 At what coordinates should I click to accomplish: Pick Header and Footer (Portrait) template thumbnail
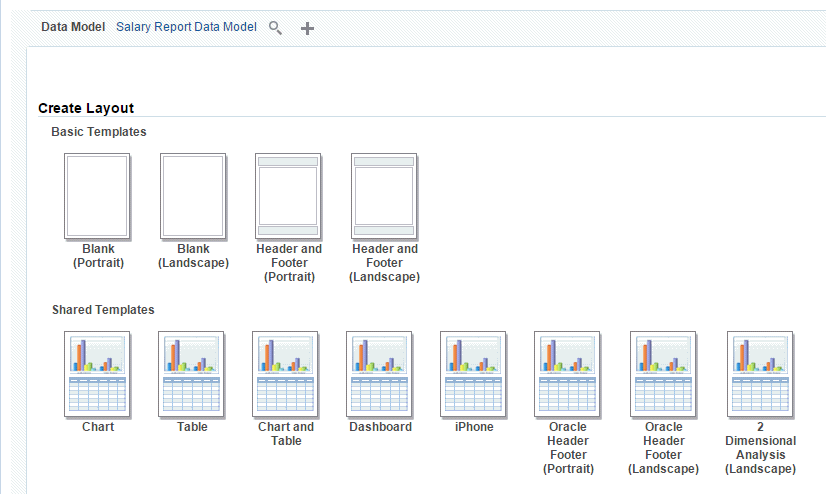[x=288, y=196]
